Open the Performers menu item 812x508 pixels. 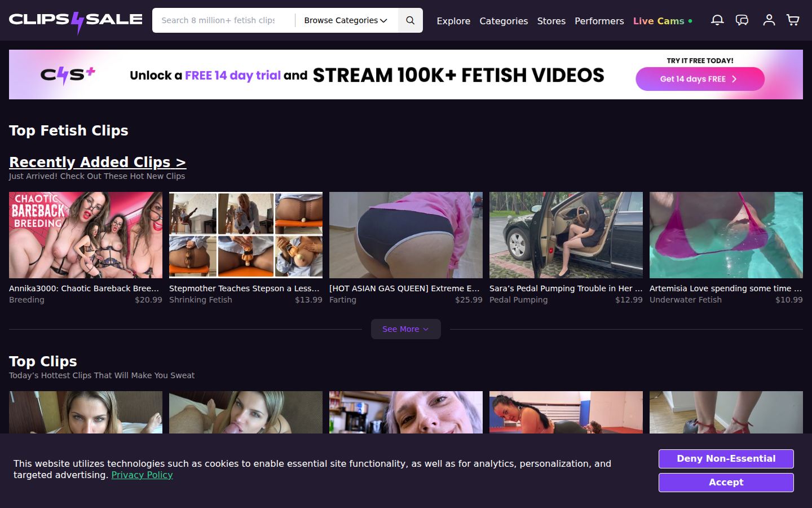599,21
